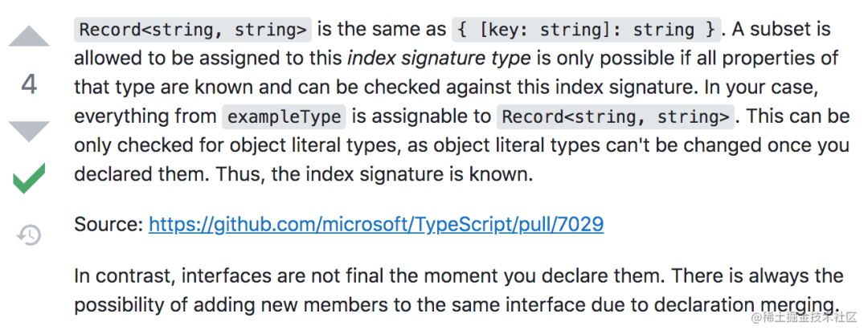
Task: Open the post history clock icon
Action: [29, 234]
